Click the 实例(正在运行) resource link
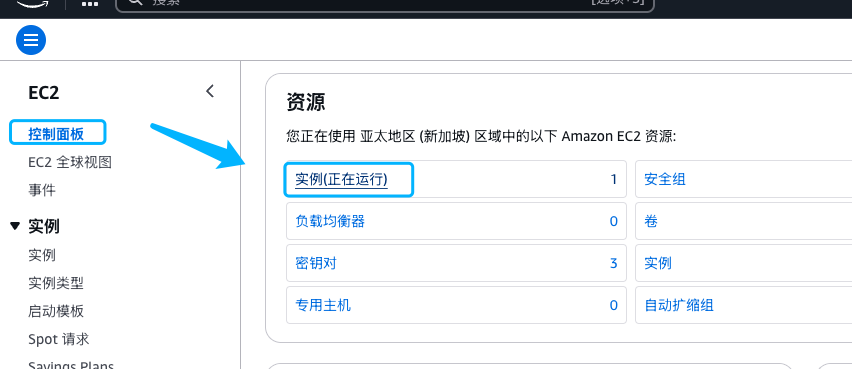852x369 pixels. coord(341,179)
